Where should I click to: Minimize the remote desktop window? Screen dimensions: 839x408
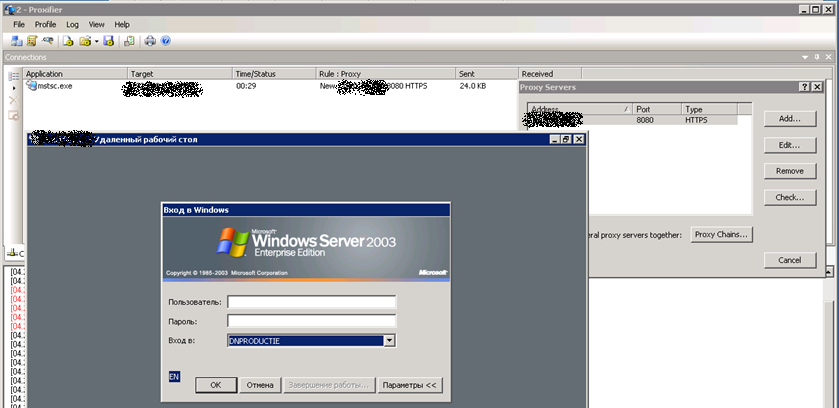point(555,140)
